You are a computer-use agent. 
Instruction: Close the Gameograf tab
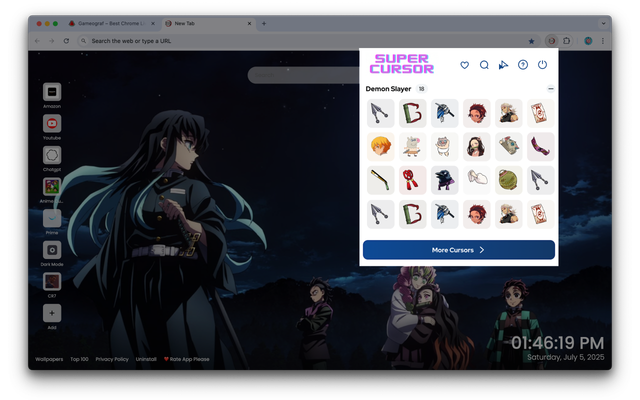click(153, 24)
